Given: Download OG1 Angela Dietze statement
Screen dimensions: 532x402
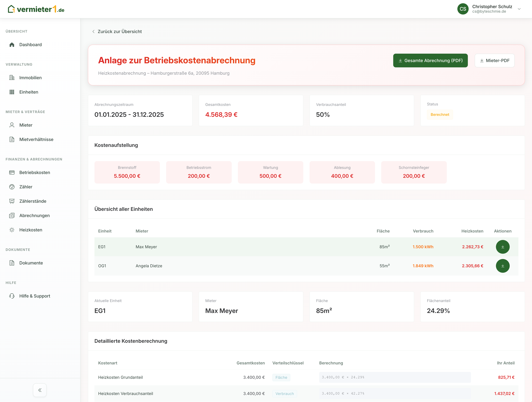Looking at the screenshot, I should click(502, 266).
